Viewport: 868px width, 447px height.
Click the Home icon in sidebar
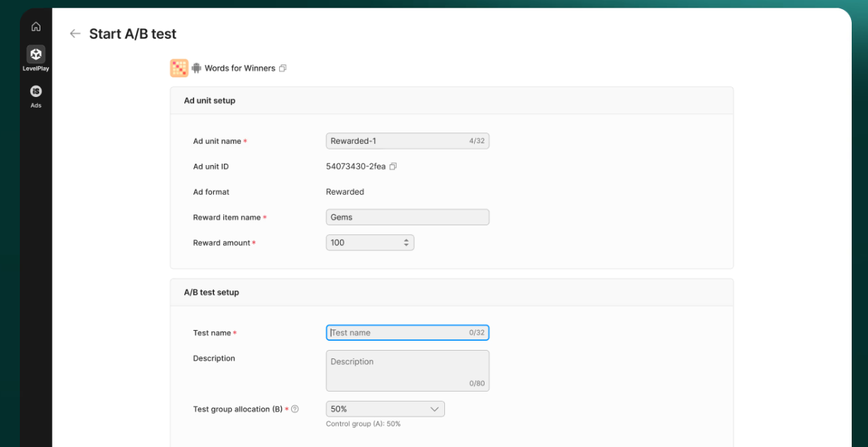click(35, 27)
